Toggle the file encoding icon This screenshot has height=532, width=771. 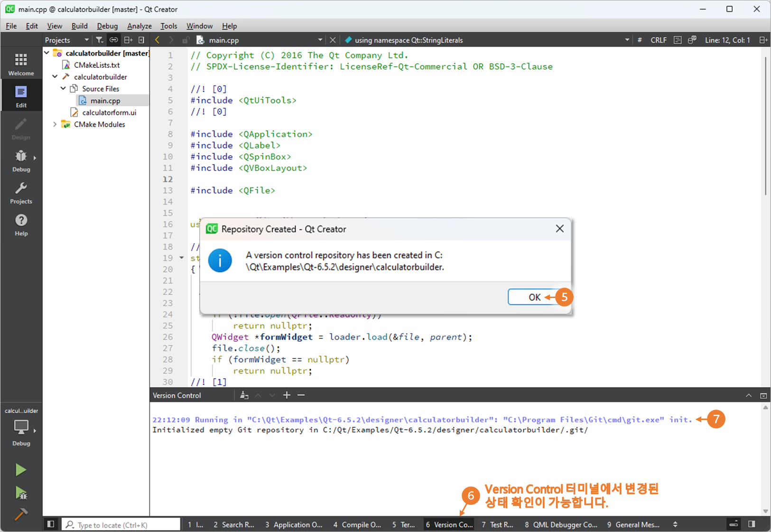678,40
